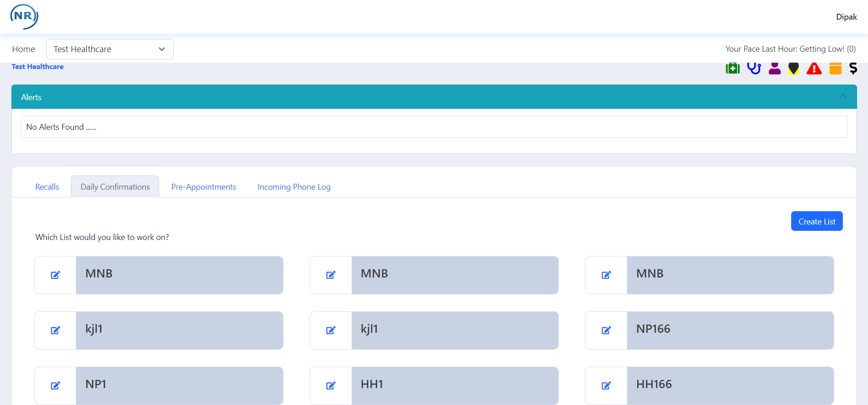Click the orange calendar box icon
This screenshot has height=405, width=868.
click(x=836, y=69)
